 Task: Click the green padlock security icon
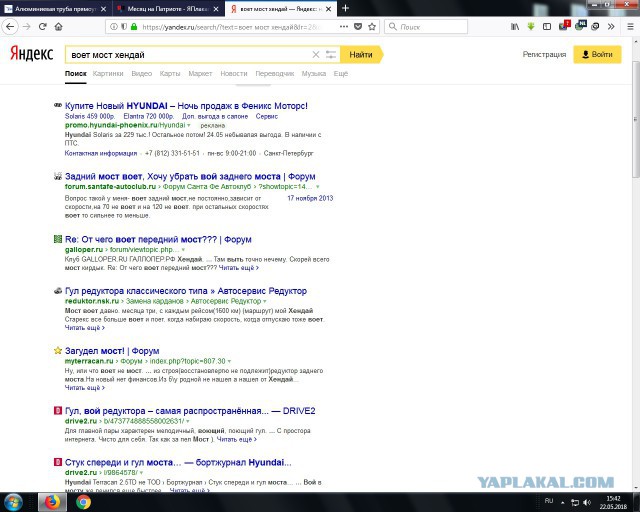point(133,27)
